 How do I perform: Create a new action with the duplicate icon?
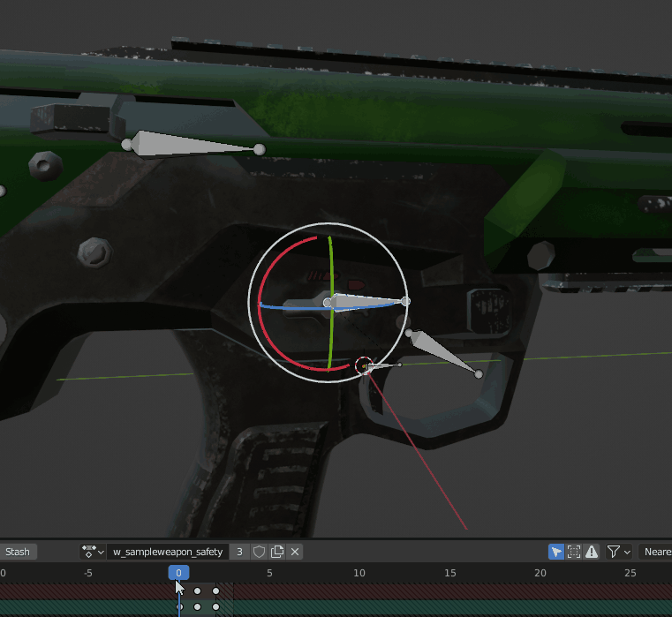pyautogui.click(x=277, y=552)
